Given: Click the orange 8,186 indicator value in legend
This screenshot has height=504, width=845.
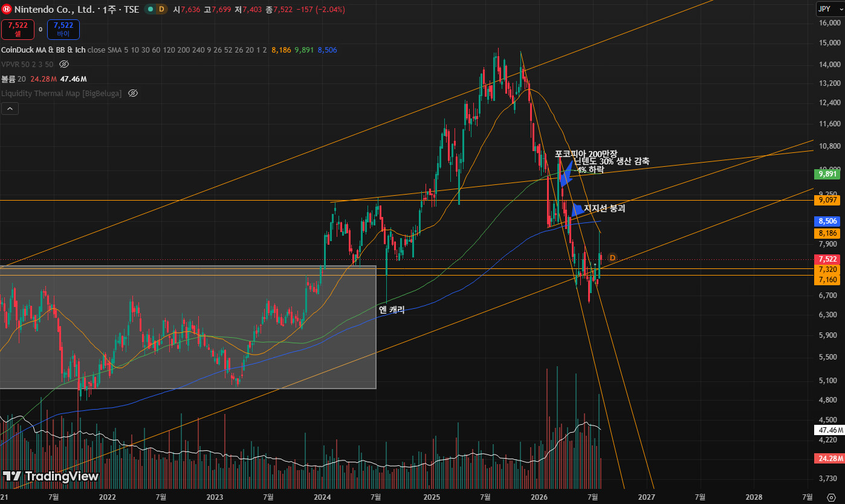Looking at the screenshot, I should pos(281,50).
